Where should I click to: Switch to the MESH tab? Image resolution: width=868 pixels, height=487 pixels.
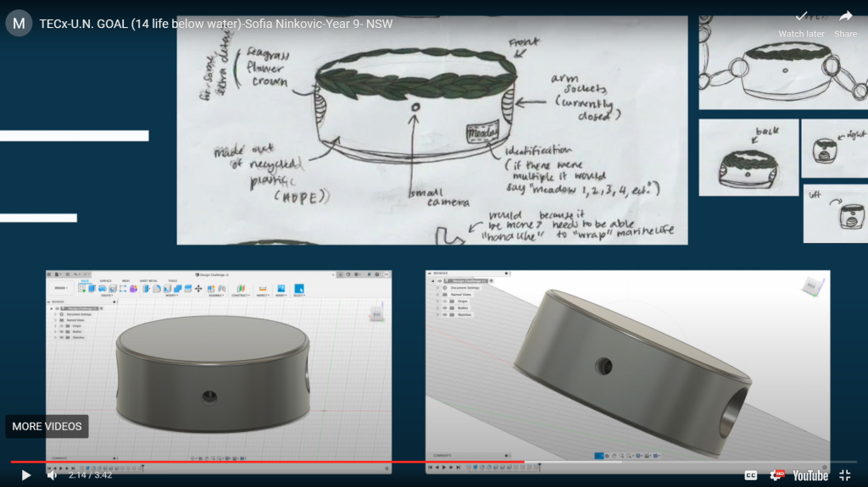tap(126, 280)
